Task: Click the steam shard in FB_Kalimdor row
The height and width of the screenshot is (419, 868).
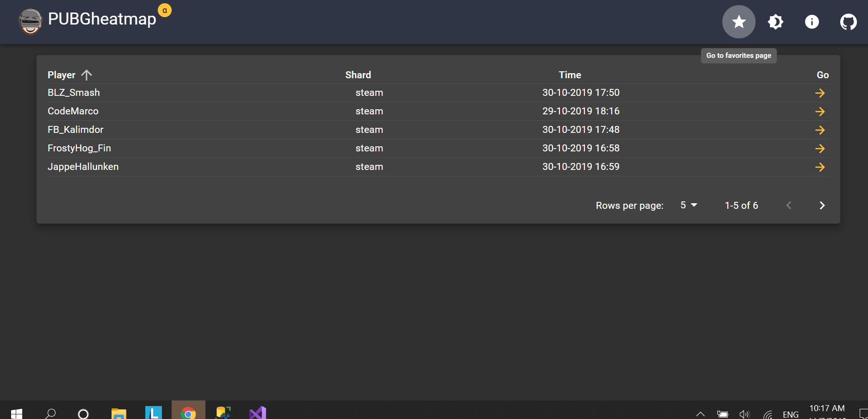Action: pos(369,130)
